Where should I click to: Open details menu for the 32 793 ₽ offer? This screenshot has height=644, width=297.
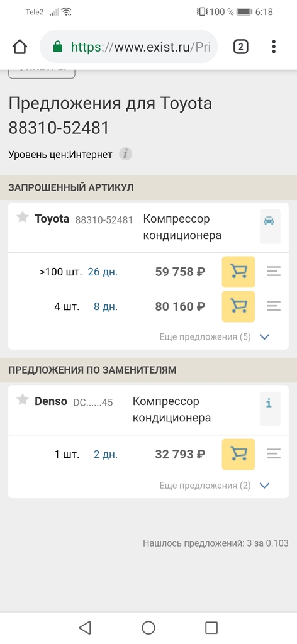pos(274,454)
